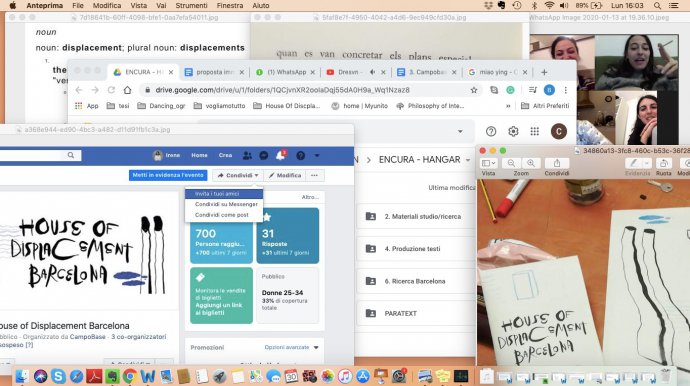The image size is (690, 386).
Task: Click Chrome's forward arrow button
Action: click(95, 90)
